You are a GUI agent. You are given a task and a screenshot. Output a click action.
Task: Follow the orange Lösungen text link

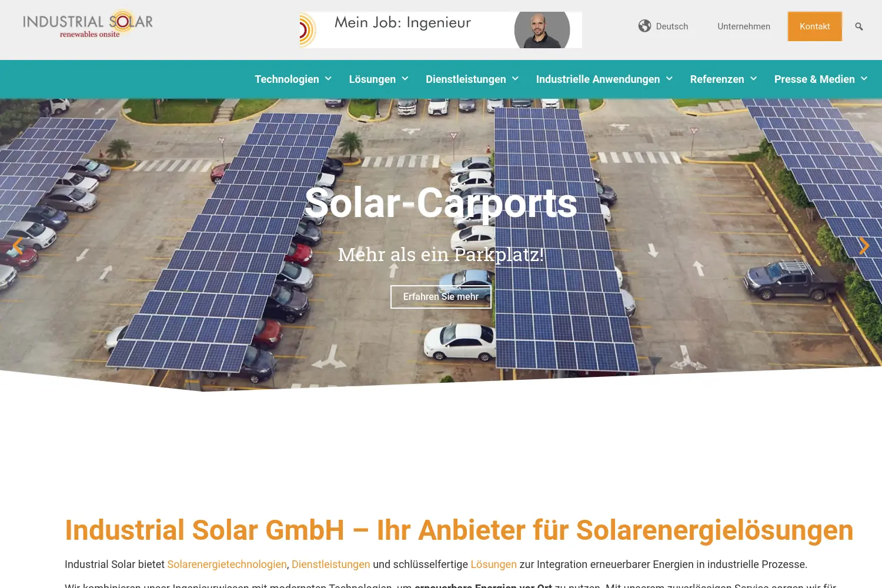click(493, 564)
